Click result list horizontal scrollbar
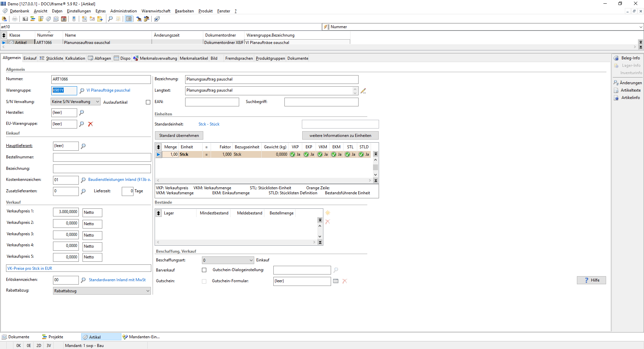The image size is (644, 349). [319, 47]
